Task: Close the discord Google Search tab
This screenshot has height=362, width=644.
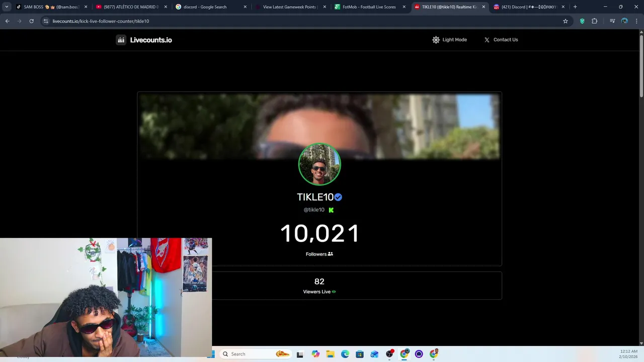Action: point(245,7)
